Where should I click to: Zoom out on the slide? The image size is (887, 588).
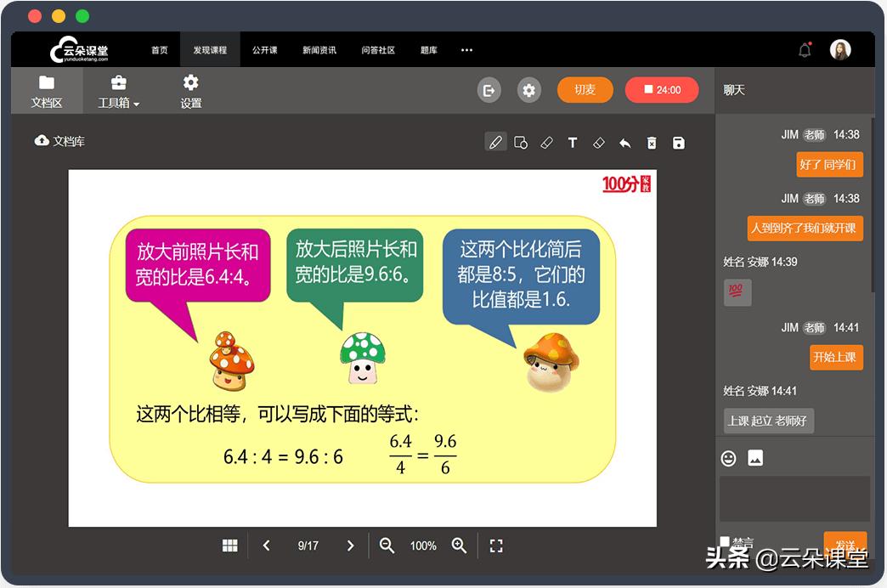(x=387, y=546)
